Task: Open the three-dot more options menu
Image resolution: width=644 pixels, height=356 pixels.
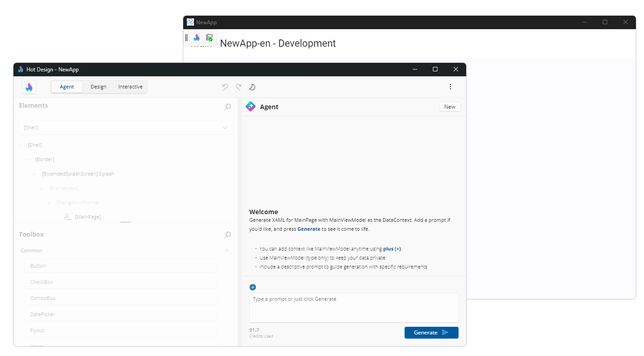Action: pos(450,87)
